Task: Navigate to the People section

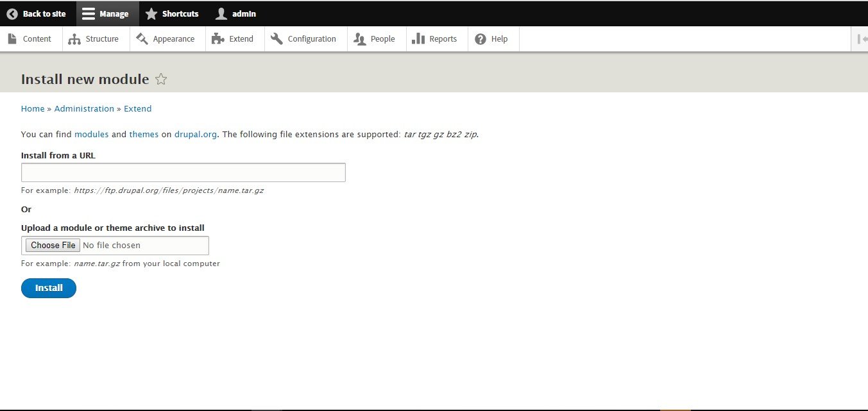Action: (375, 39)
